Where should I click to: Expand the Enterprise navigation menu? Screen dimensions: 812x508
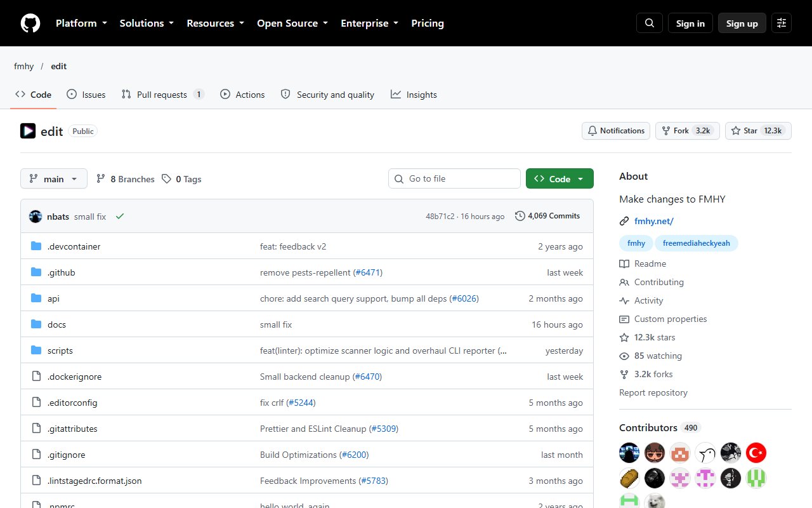370,23
